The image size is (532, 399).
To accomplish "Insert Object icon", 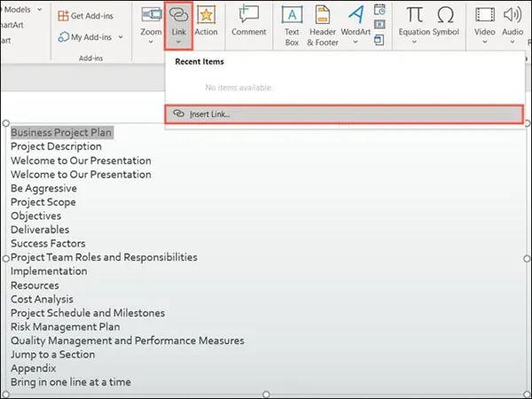I will [379, 40].
